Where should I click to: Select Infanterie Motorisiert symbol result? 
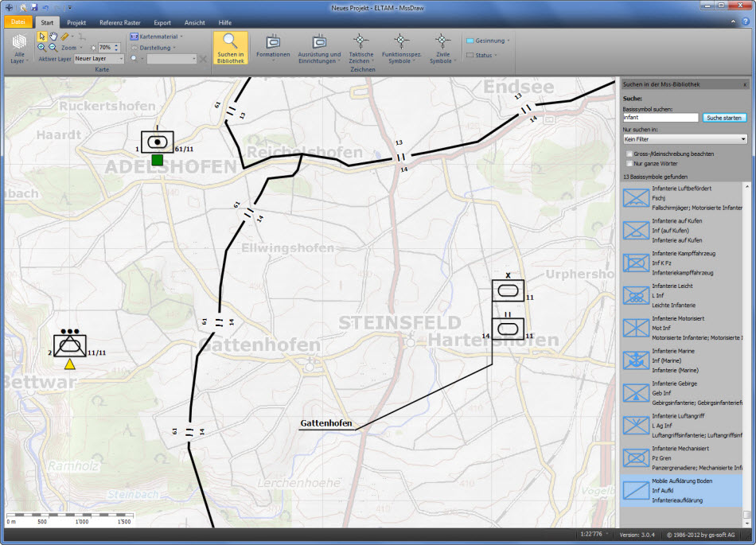(x=682, y=328)
